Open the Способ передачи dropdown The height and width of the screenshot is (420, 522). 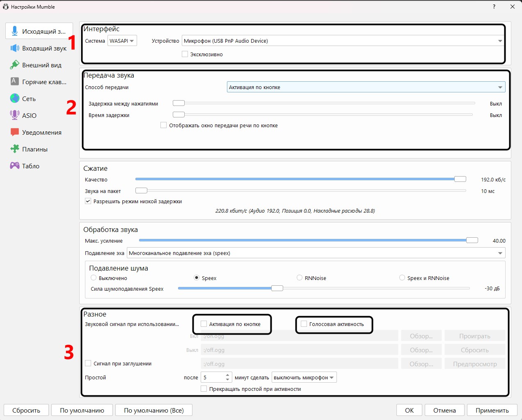click(366, 87)
